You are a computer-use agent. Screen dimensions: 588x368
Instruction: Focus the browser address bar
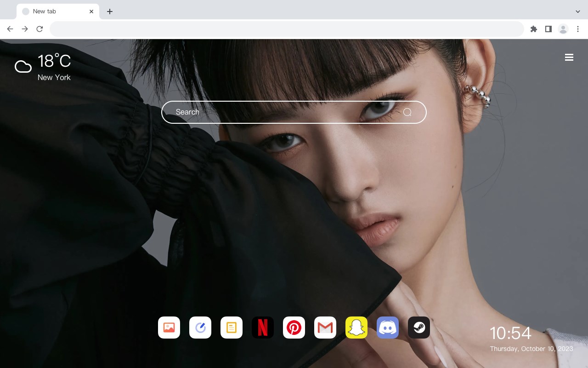[x=287, y=29]
